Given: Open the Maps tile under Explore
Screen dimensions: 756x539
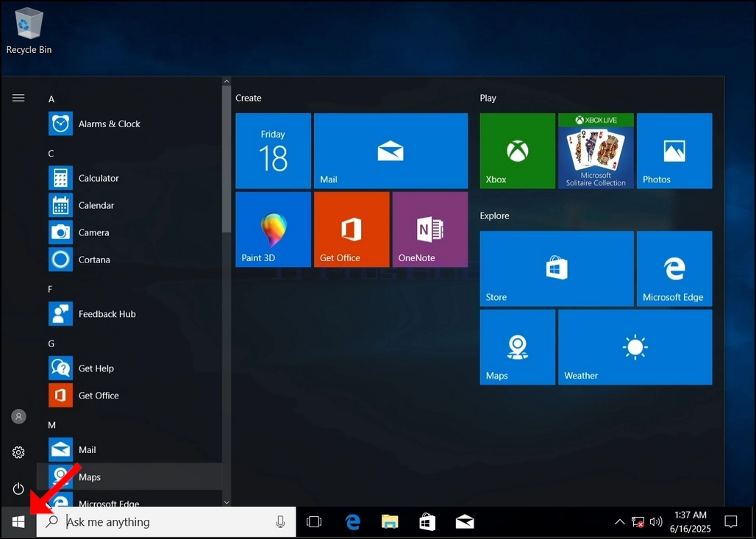Looking at the screenshot, I should [517, 347].
